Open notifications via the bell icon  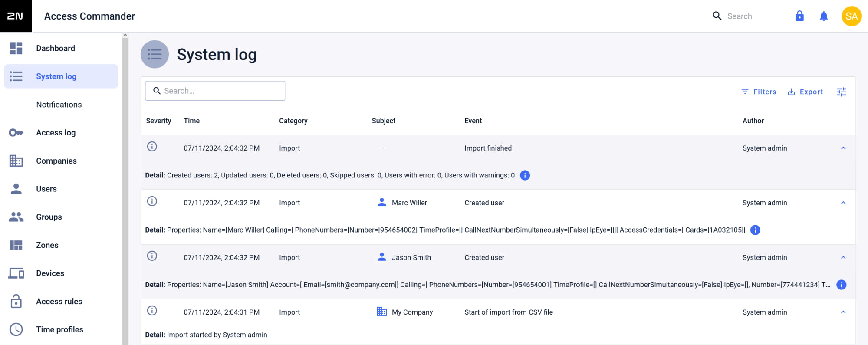coord(824,16)
